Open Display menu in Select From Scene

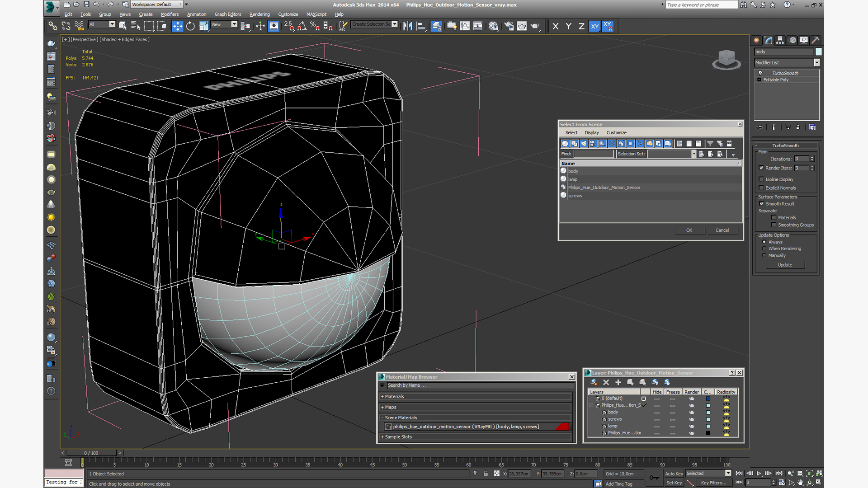592,132
